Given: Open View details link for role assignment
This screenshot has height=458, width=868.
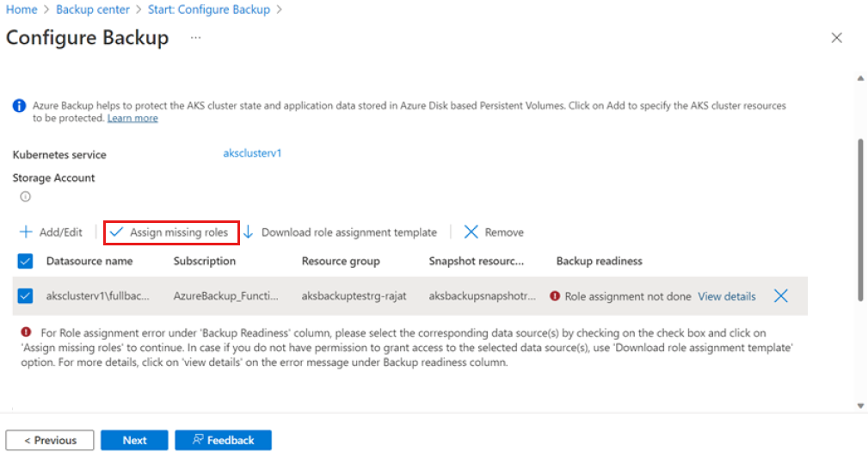Looking at the screenshot, I should tap(726, 296).
